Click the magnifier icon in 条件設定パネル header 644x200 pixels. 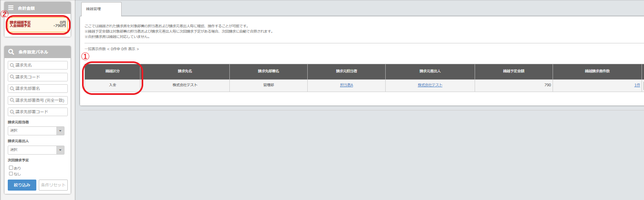tap(11, 52)
